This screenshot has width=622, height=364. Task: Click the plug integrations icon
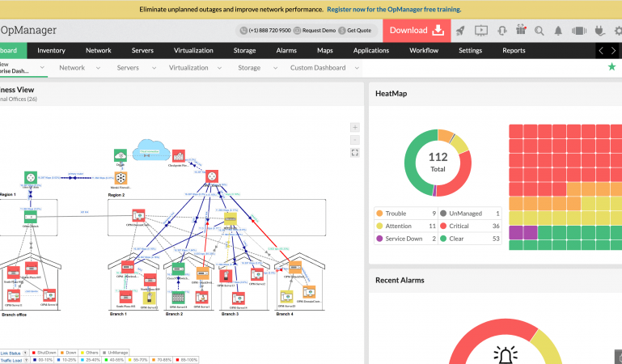pos(600,31)
